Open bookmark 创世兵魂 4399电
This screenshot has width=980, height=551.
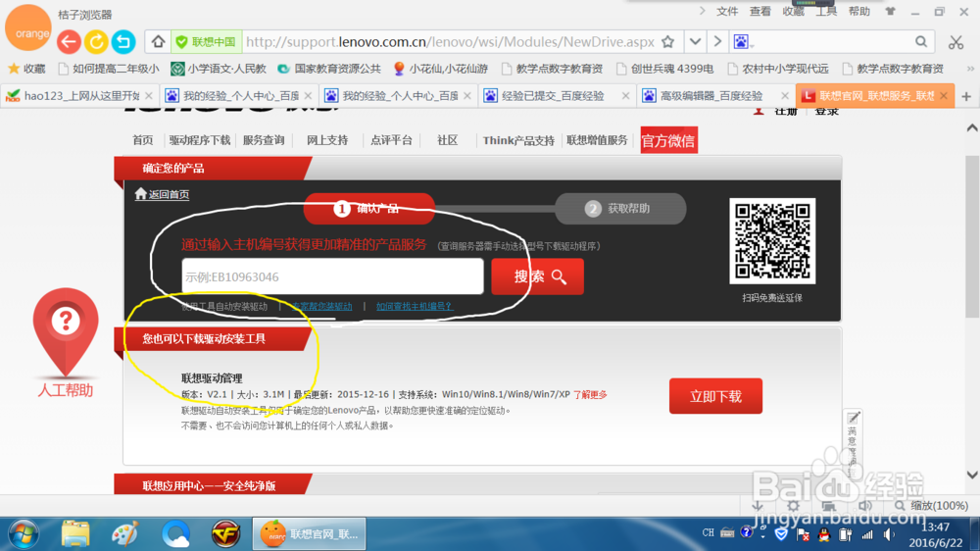pyautogui.click(x=665, y=69)
